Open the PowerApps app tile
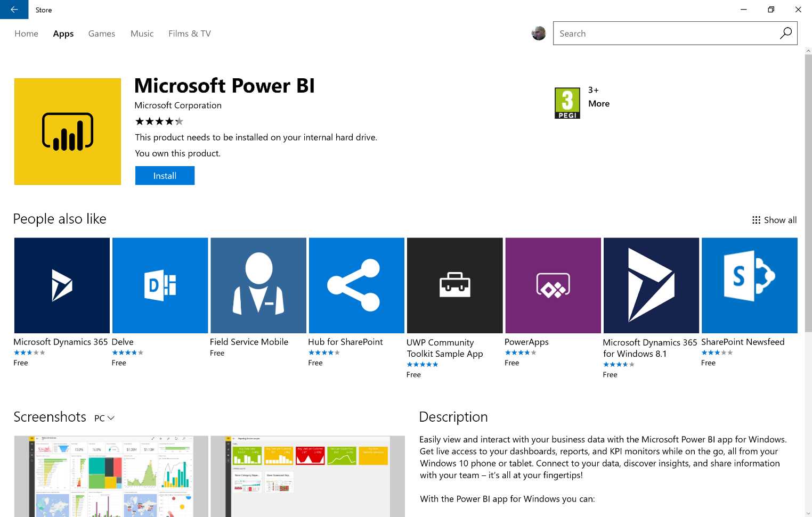 tap(553, 285)
